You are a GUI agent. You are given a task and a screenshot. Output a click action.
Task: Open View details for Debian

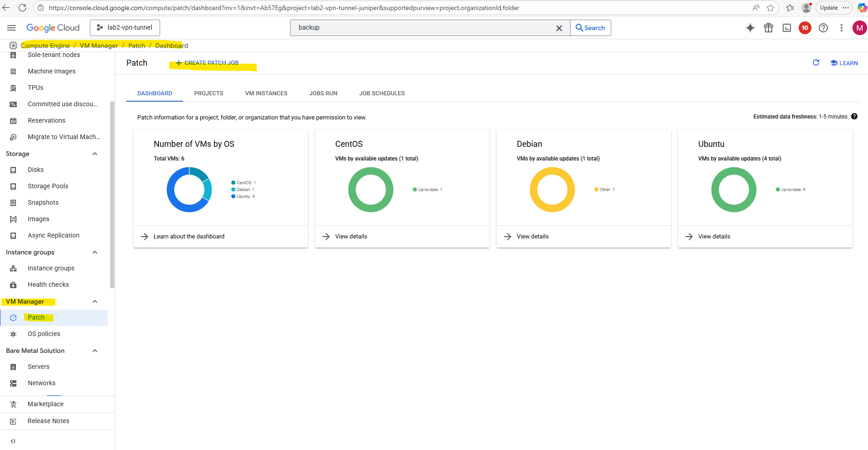(x=532, y=237)
